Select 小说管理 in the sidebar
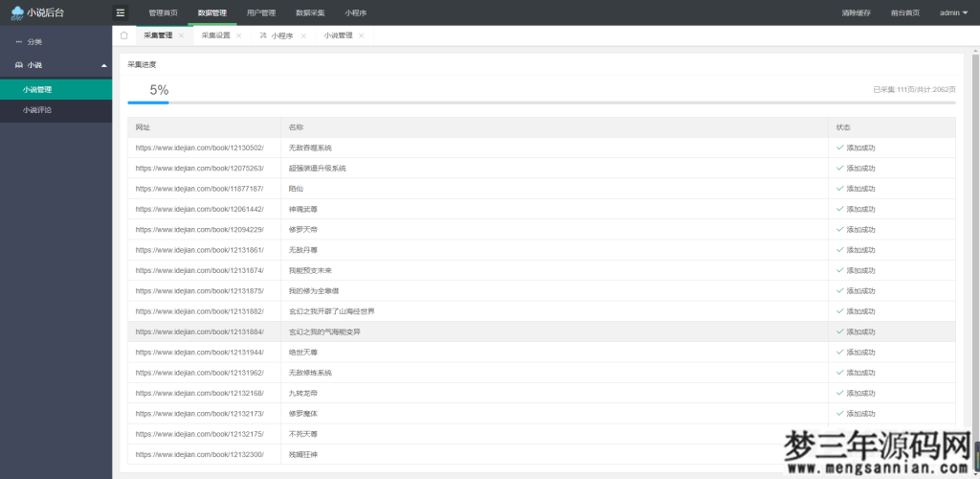This screenshot has height=479, width=980. tap(38, 89)
